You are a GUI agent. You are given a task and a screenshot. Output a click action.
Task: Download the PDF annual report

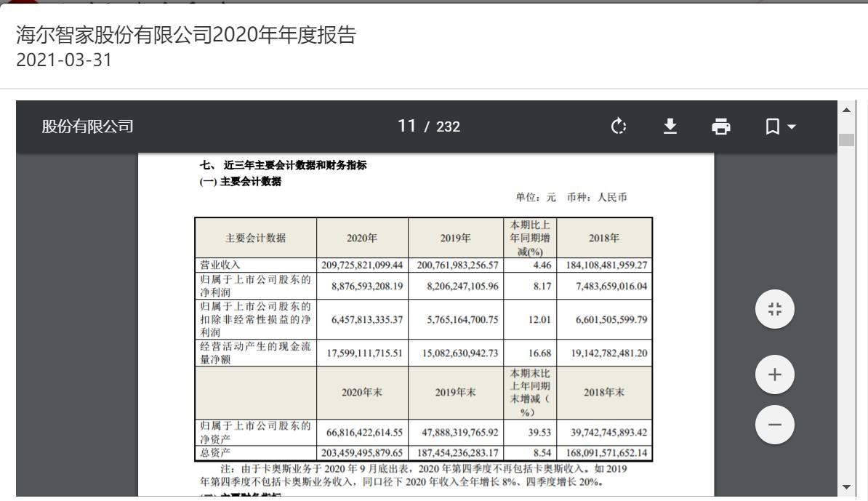click(x=670, y=127)
